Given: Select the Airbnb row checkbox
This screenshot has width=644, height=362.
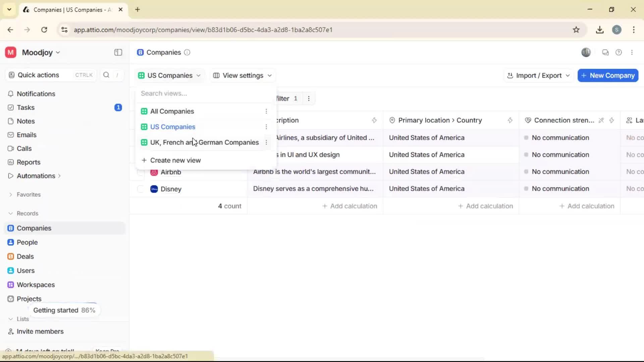Looking at the screenshot, I should click(141, 172).
